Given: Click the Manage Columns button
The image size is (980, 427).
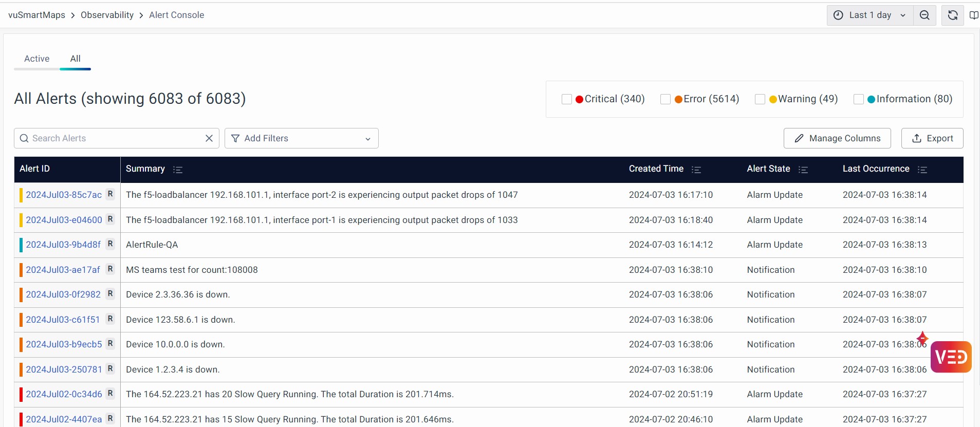Looking at the screenshot, I should tap(837, 138).
